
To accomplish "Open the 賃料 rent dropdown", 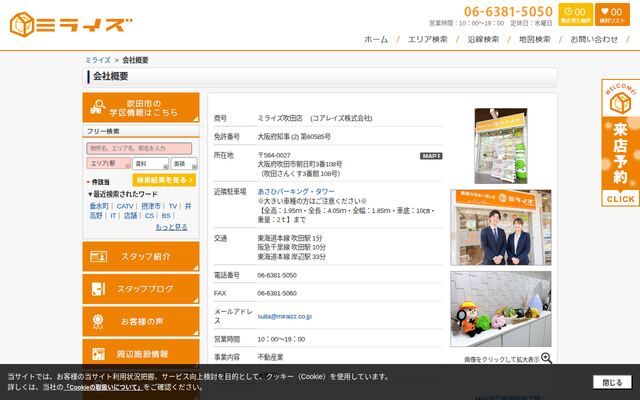I will tap(150, 163).
